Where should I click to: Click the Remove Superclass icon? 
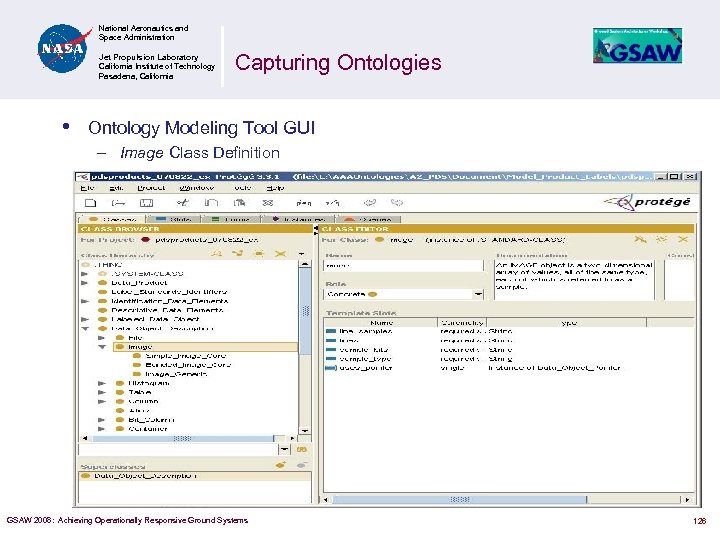coord(302,466)
